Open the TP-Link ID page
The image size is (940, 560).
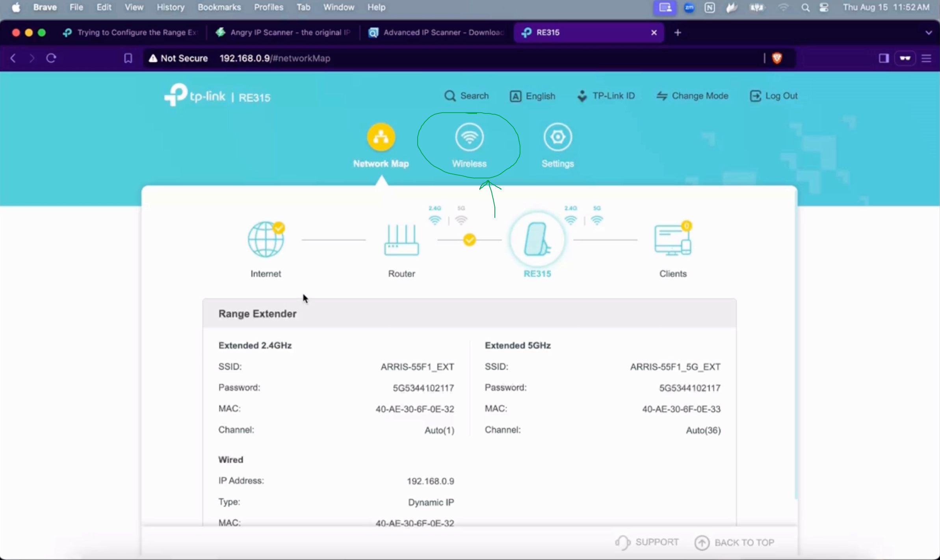point(606,96)
